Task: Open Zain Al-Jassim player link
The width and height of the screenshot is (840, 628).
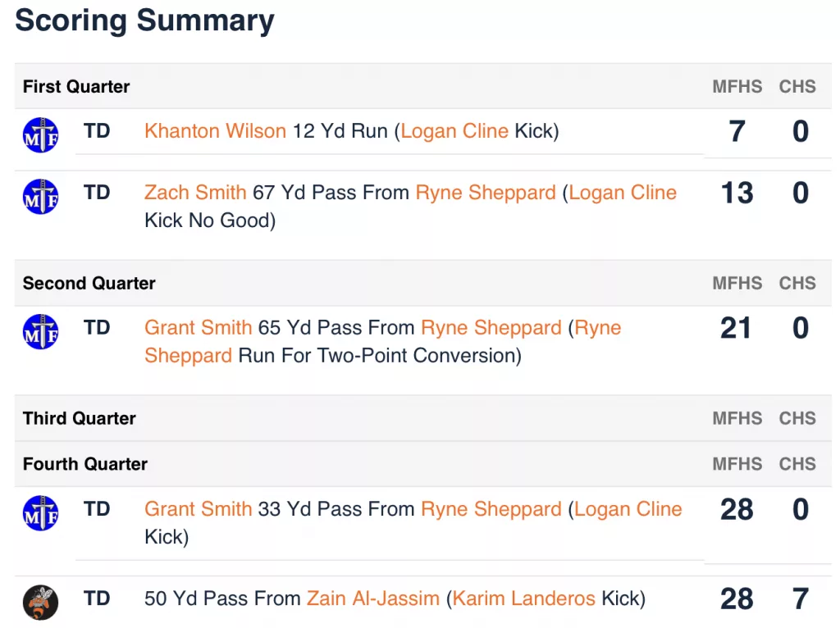Action: (x=373, y=598)
